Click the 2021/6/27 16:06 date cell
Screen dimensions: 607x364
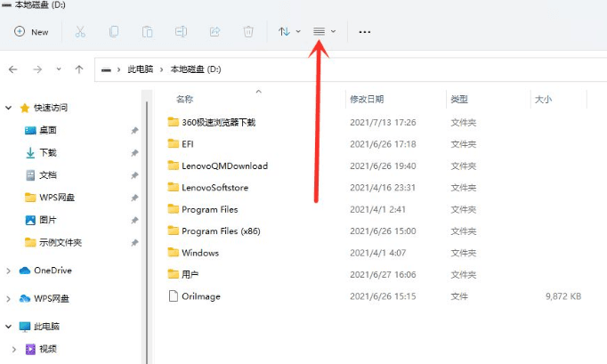383,274
